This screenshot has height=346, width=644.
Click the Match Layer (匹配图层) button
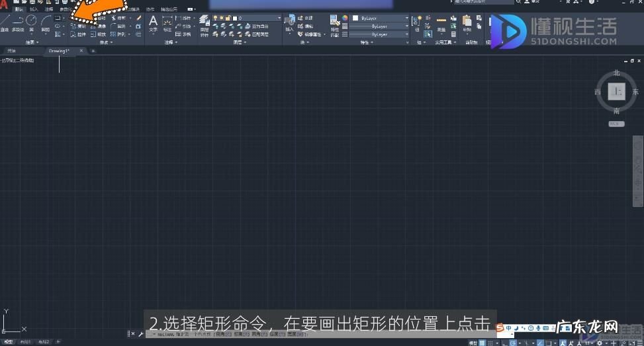pyautogui.click(x=257, y=34)
